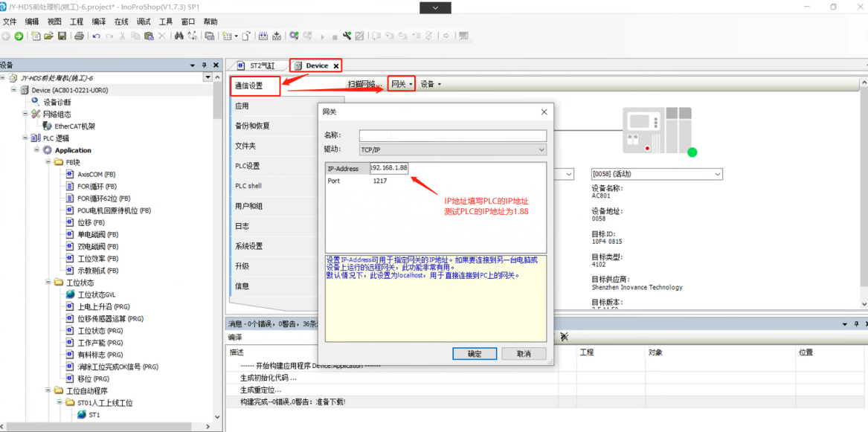
Task: Click the Print icon in toolbar
Action: (79, 36)
